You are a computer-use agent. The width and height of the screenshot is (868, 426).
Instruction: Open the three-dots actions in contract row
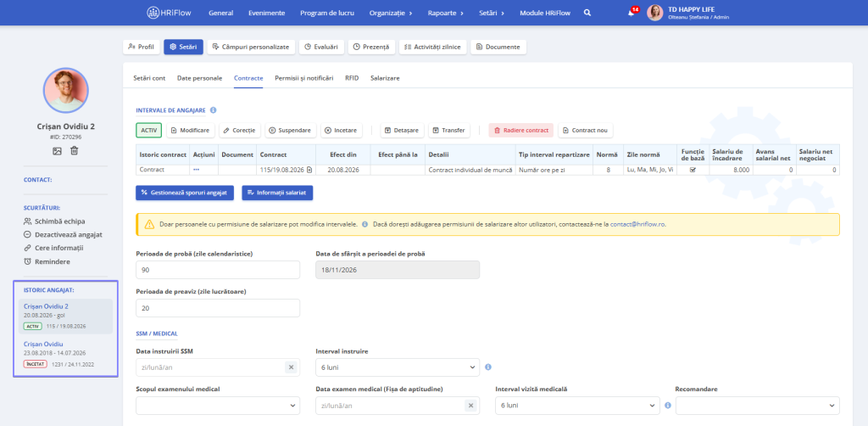(197, 170)
